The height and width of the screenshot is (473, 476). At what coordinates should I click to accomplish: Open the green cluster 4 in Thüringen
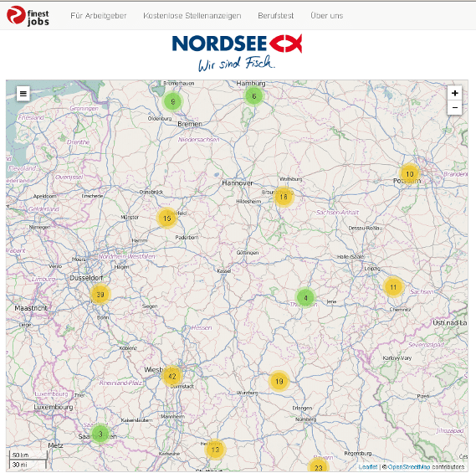tap(305, 298)
